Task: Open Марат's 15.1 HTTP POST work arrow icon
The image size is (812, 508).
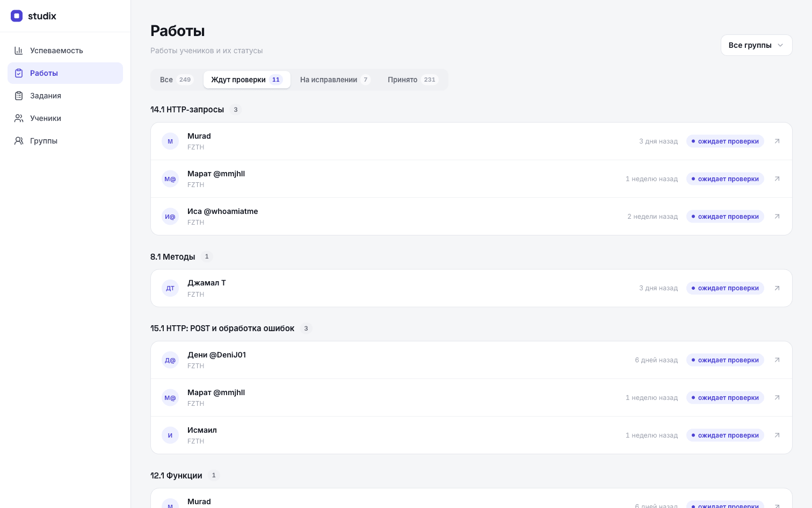Action: tap(777, 398)
